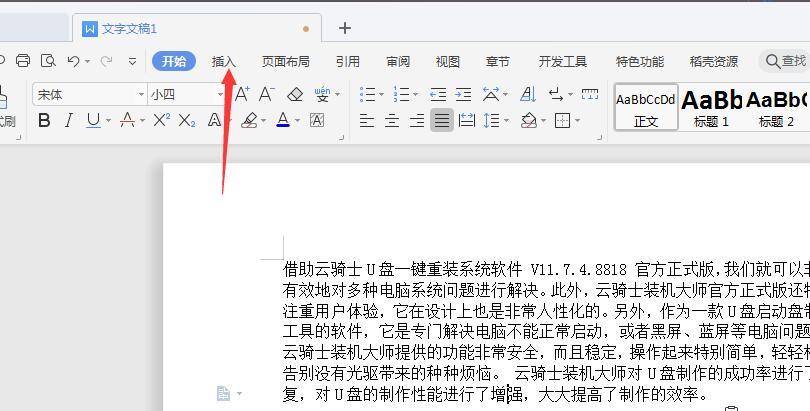Open the 插入 ribbon tab
Screen dimensions: 810x411
coord(224,61)
